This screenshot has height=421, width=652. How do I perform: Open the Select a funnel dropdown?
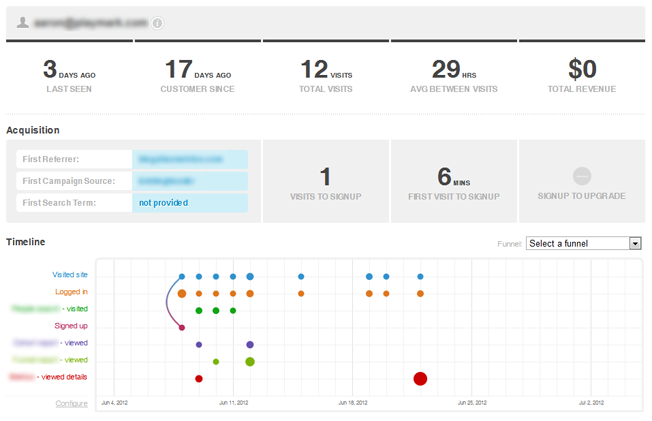pos(583,243)
